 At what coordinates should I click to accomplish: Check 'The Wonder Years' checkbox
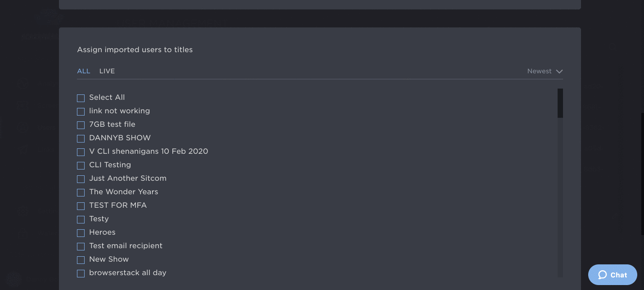pos(81,192)
